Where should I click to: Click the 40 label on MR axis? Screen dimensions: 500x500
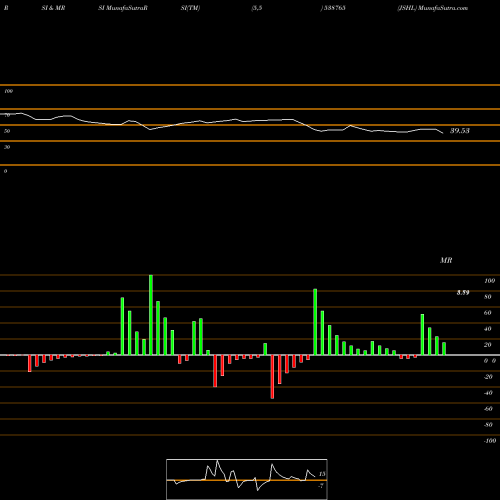[488, 329]
